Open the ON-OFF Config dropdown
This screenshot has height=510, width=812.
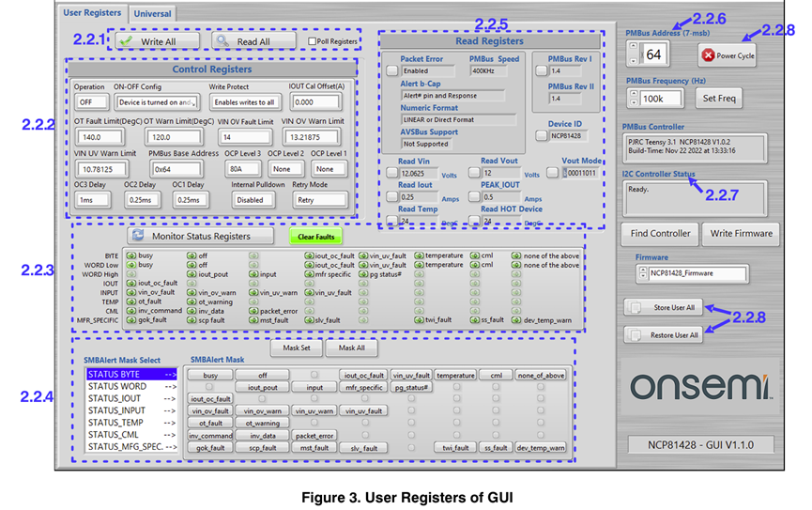(156, 101)
